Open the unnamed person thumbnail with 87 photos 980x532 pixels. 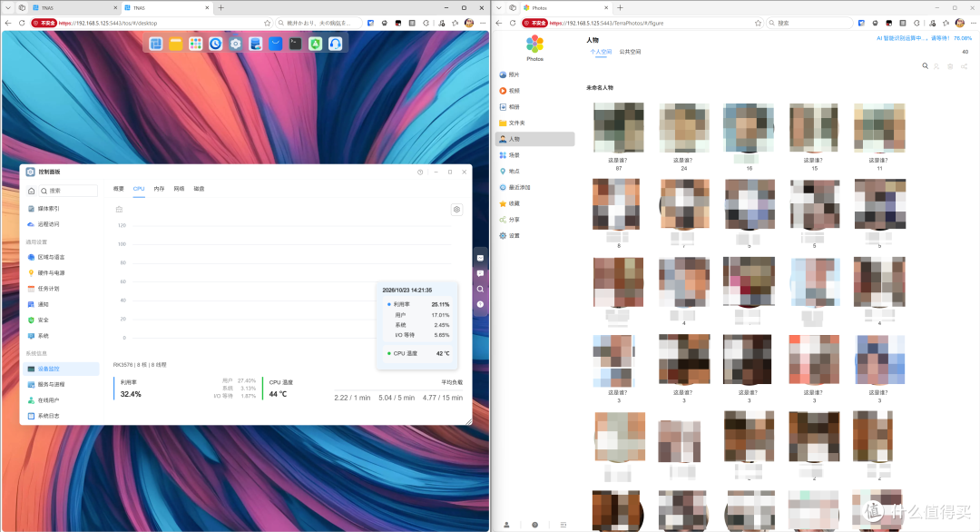point(618,127)
